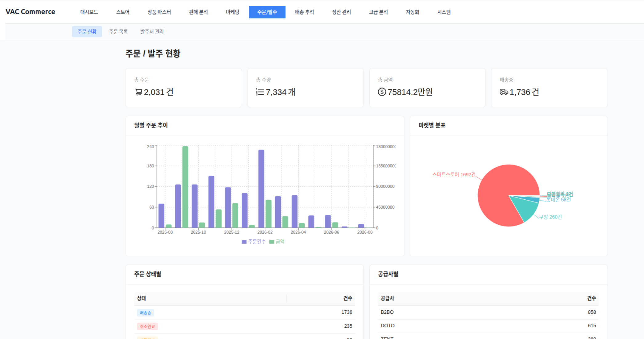644x339 pixels.
Task: Click the 상태 column header
Action: click(141, 298)
